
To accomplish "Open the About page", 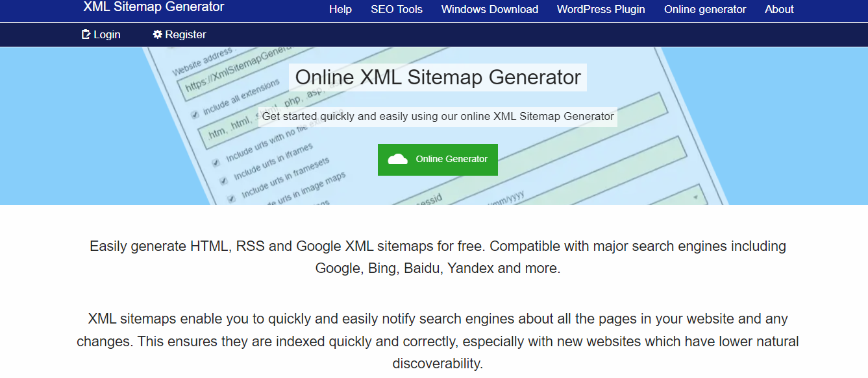I will [779, 9].
